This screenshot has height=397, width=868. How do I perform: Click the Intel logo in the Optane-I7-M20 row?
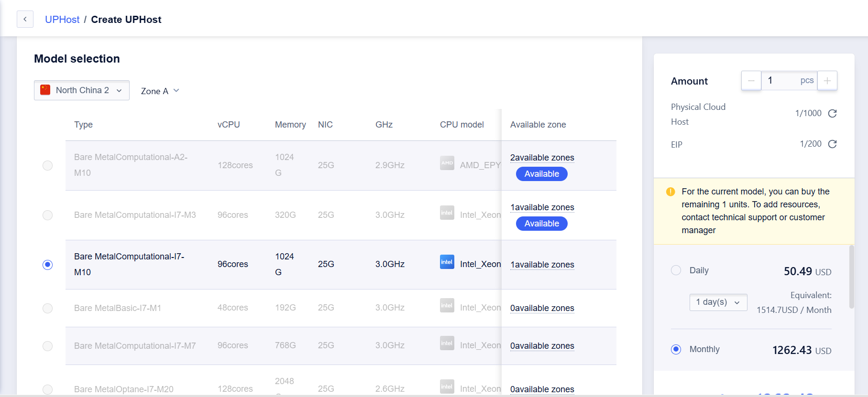coord(447,386)
